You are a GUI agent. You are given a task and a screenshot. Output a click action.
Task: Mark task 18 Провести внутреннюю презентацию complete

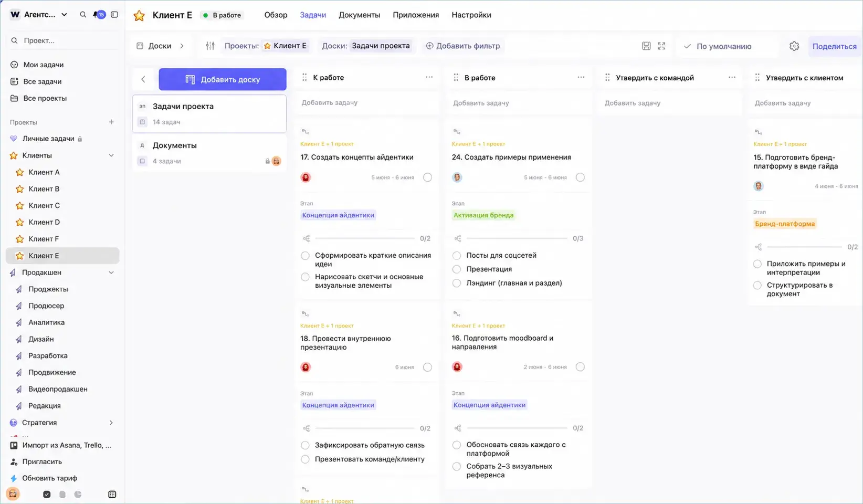pos(428,367)
